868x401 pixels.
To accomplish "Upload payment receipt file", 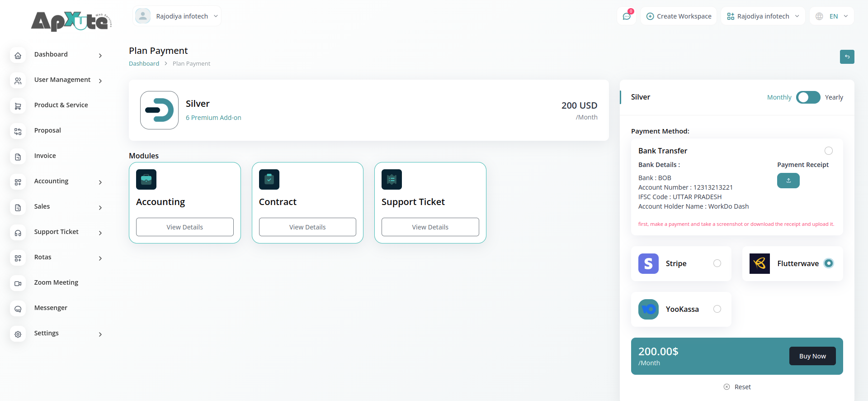I will pyautogui.click(x=788, y=181).
